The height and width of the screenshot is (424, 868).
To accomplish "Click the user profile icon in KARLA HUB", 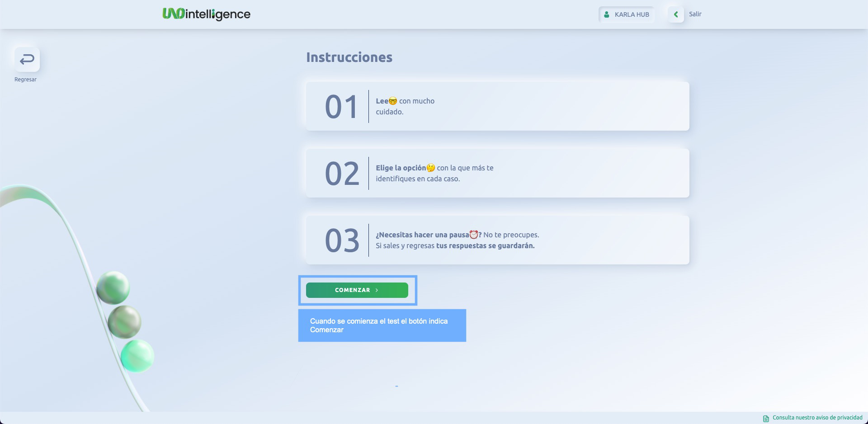I will (x=607, y=14).
